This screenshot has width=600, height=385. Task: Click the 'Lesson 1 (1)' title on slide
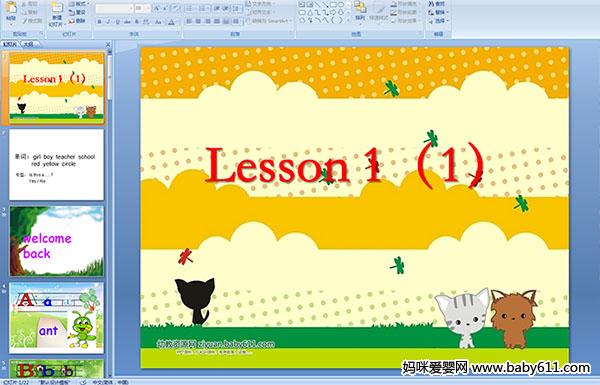(344, 166)
